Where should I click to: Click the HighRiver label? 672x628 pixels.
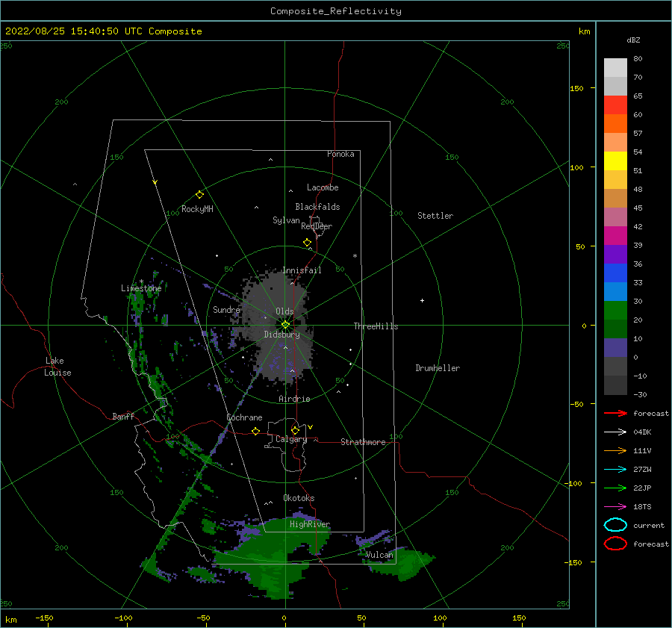(x=310, y=524)
